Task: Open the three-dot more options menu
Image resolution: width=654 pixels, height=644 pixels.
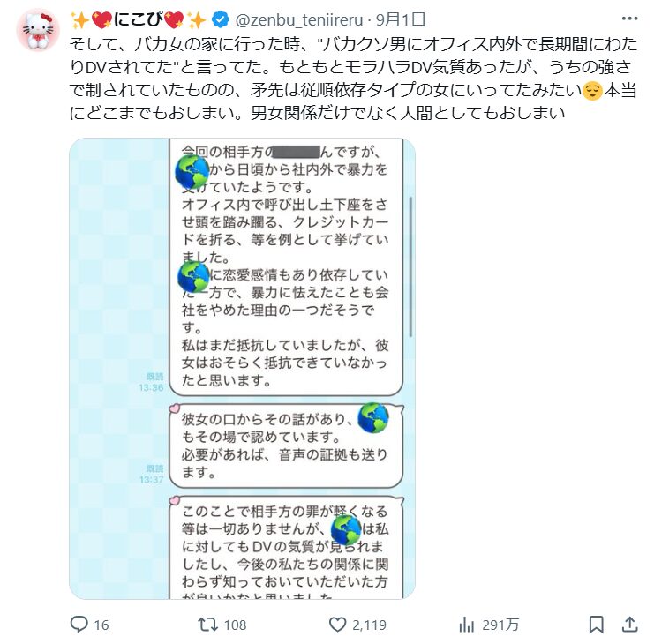Action: click(x=629, y=19)
